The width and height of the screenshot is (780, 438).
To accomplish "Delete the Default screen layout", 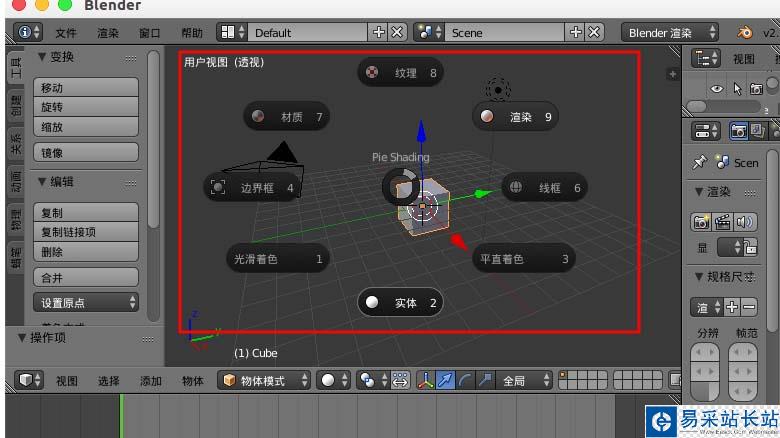I will click(397, 32).
